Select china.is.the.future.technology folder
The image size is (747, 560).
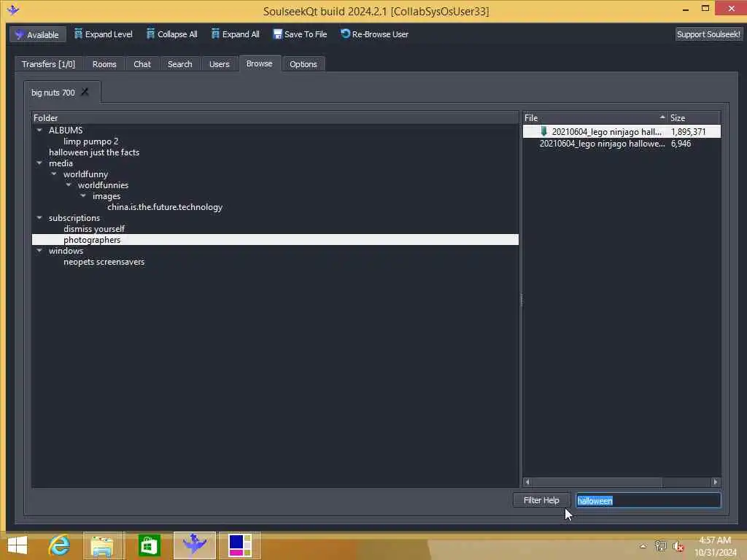[x=165, y=206]
